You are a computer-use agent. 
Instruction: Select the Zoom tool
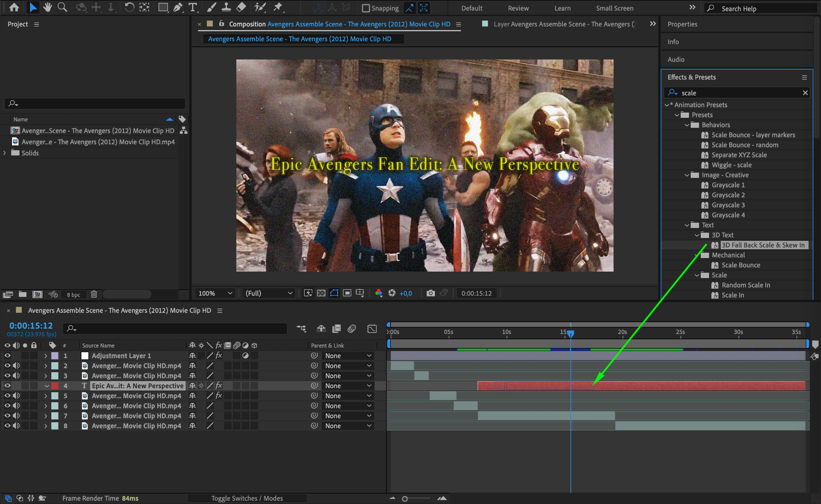click(62, 7)
